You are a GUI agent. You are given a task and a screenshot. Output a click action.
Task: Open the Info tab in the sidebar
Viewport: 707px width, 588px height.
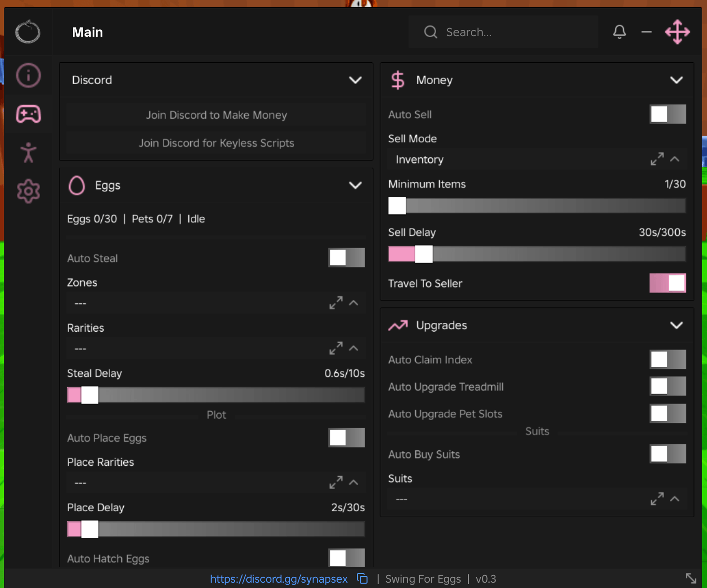click(x=28, y=75)
